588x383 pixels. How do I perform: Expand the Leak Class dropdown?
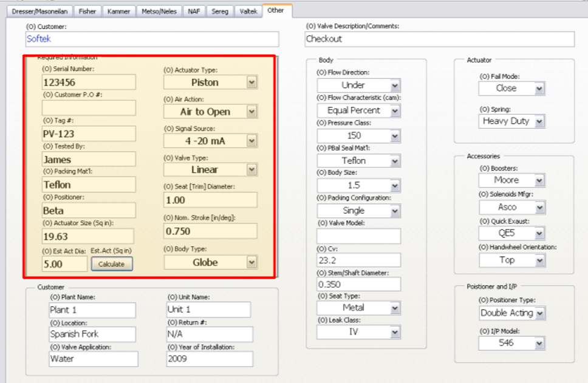click(x=395, y=333)
